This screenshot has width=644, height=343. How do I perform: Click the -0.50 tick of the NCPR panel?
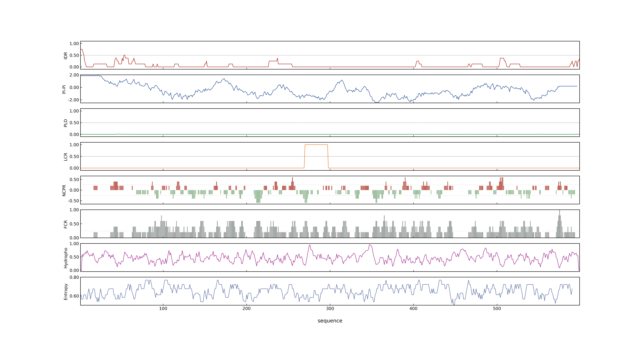(x=73, y=201)
